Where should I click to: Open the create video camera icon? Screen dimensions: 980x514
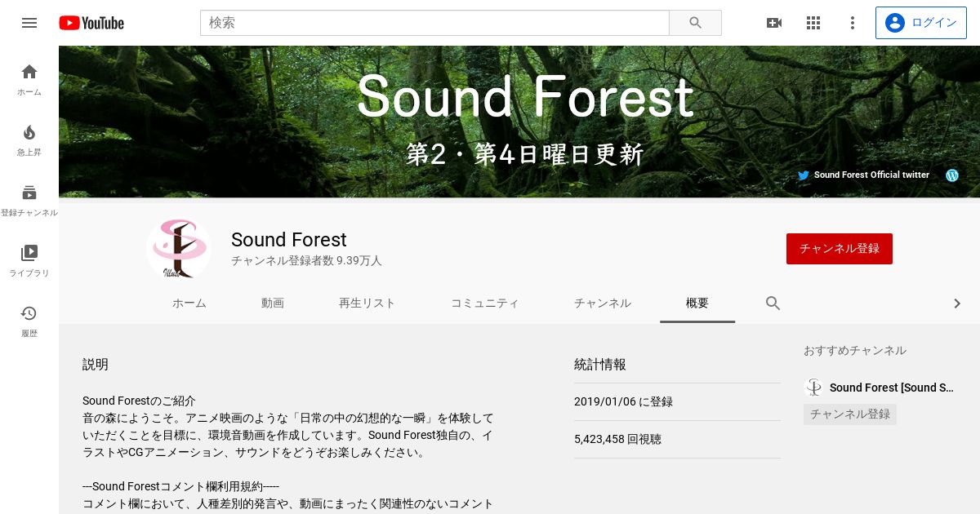click(x=774, y=23)
